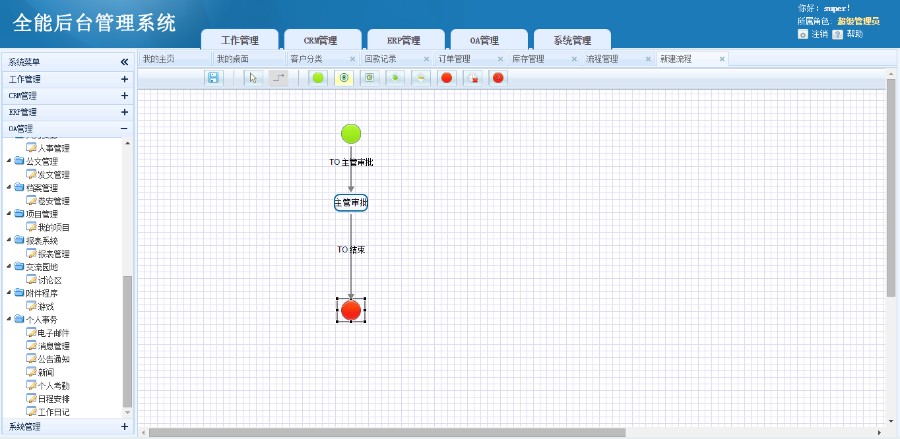Collapse the OA管理 accordion section

point(124,129)
